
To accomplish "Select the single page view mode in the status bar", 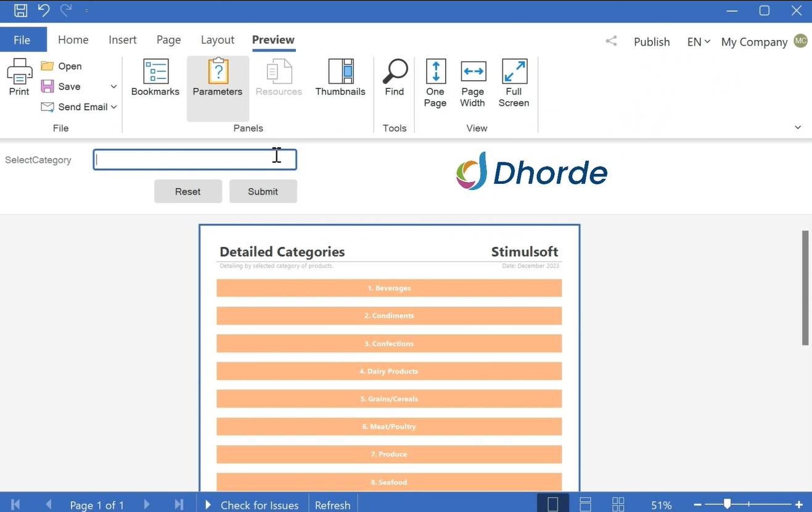I will tap(553, 504).
